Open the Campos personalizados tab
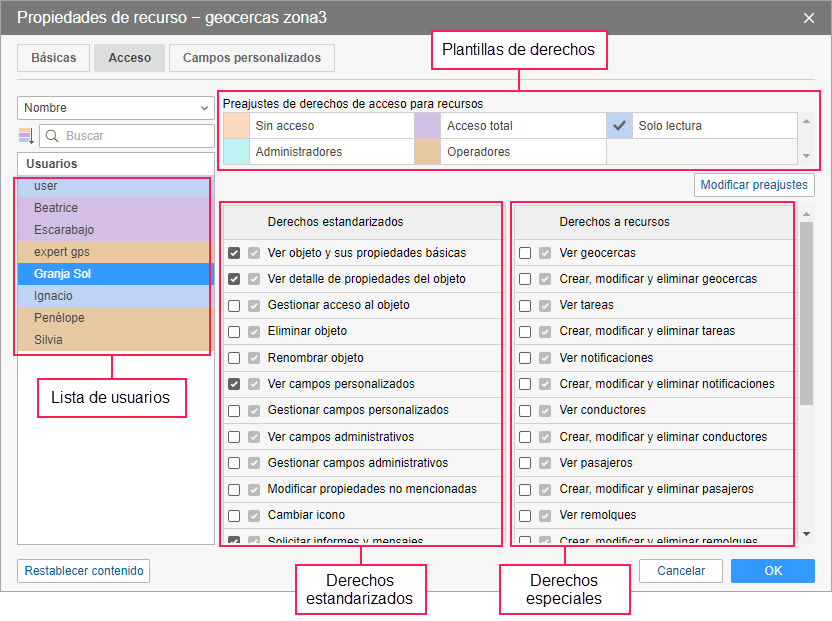The height and width of the screenshot is (621, 832). [x=252, y=58]
